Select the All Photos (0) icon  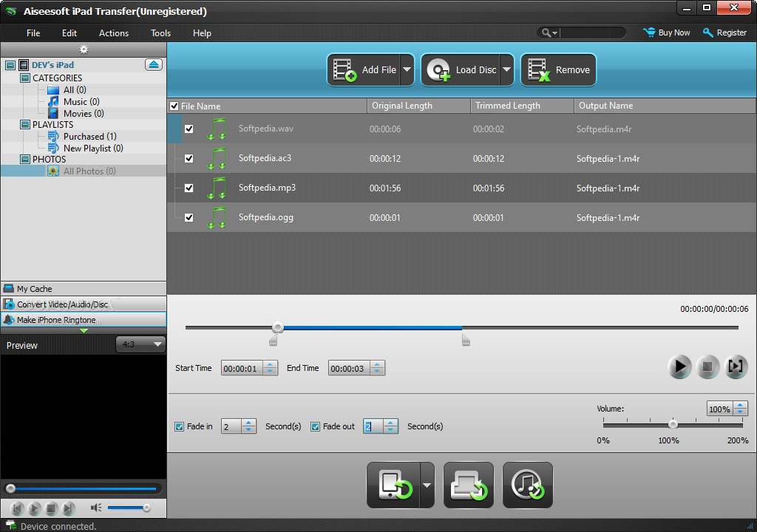[x=53, y=171]
